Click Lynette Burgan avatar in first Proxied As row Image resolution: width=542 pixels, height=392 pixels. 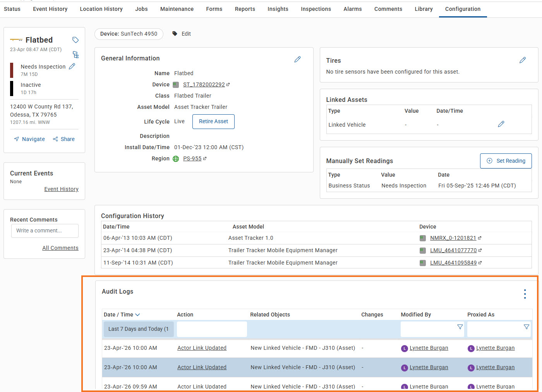[471, 348]
